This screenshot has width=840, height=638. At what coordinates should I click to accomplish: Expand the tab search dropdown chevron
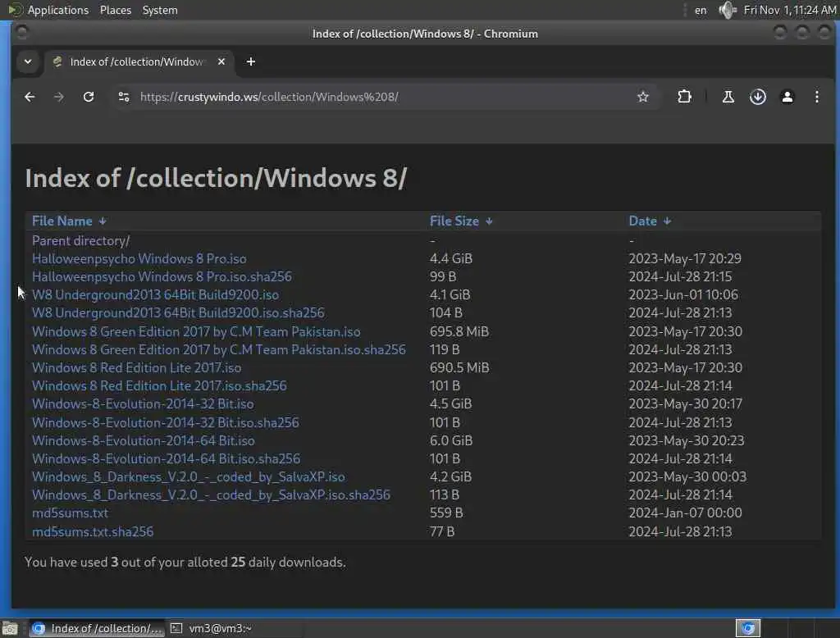tap(28, 62)
